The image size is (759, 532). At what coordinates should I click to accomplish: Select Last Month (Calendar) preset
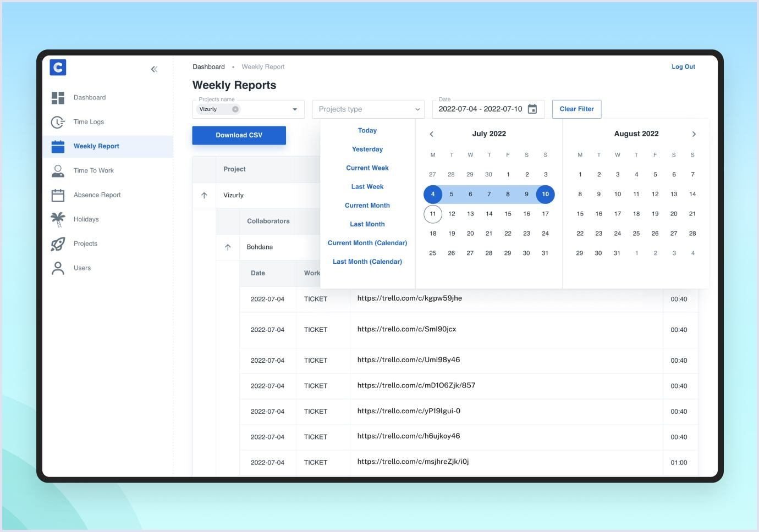click(367, 262)
